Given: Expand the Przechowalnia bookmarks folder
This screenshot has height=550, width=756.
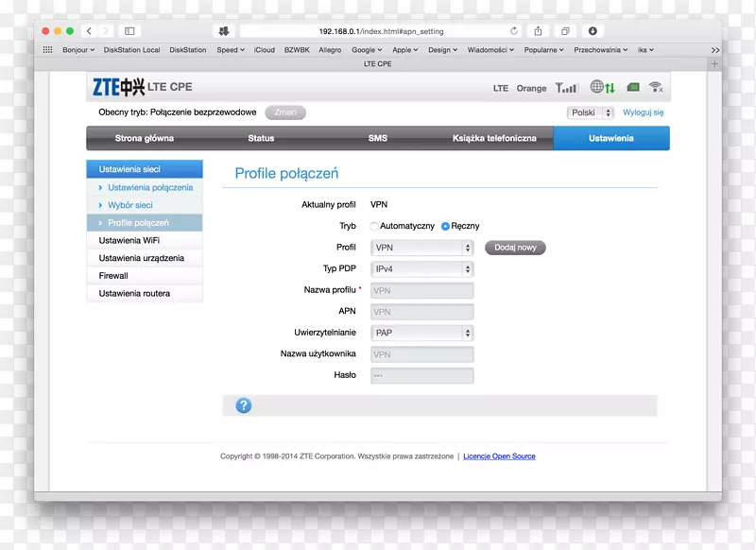Looking at the screenshot, I should coord(601,50).
